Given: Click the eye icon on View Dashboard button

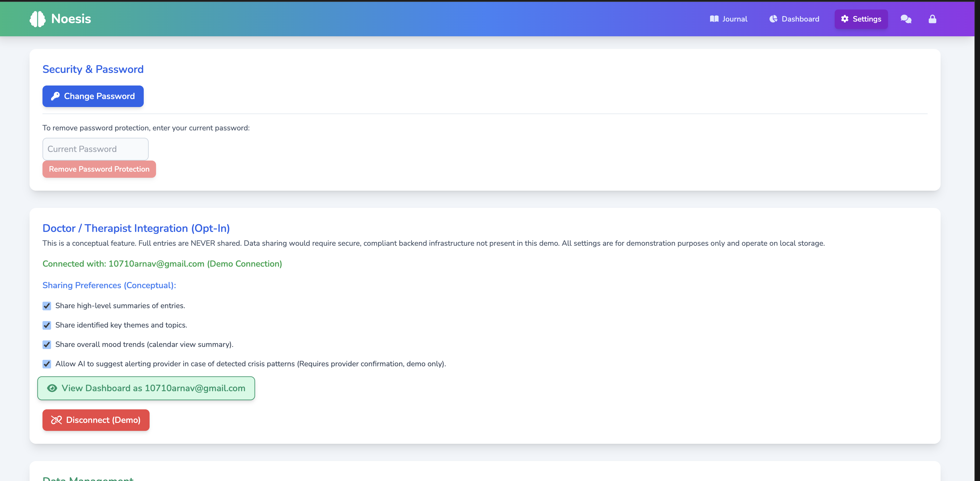Looking at the screenshot, I should pos(52,388).
